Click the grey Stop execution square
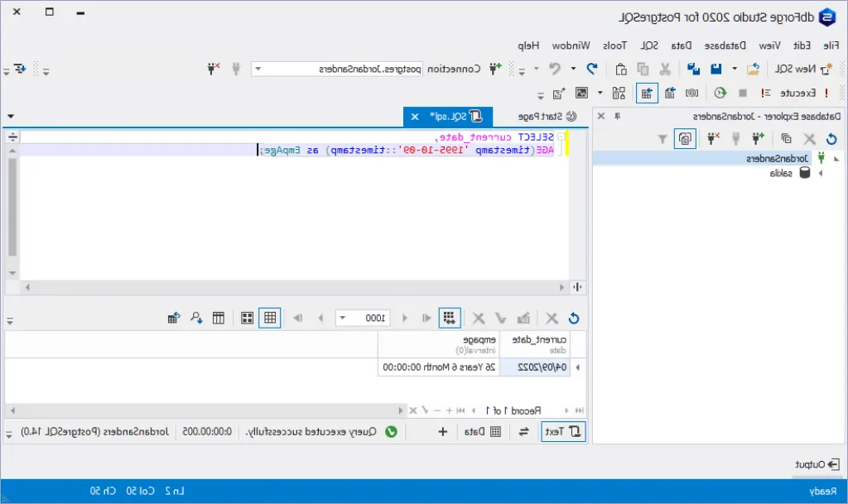Screen dimensions: 848x504 (x=743, y=93)
